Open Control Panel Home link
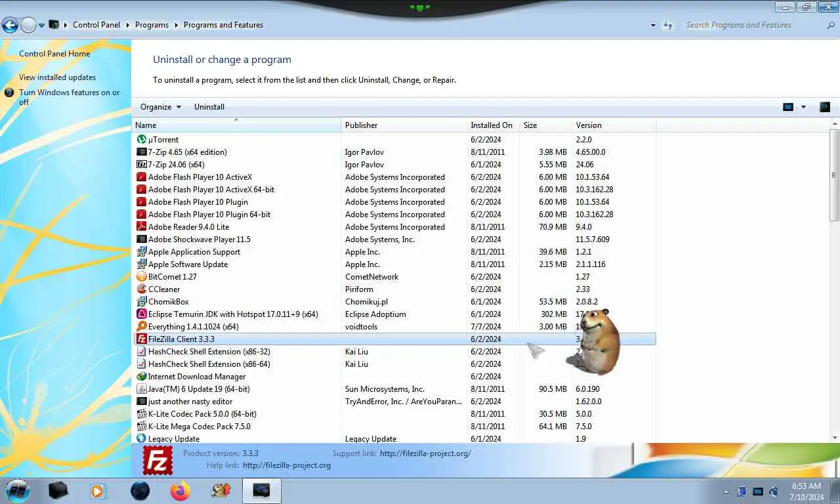Screen dimensions: 840x504 54,54
